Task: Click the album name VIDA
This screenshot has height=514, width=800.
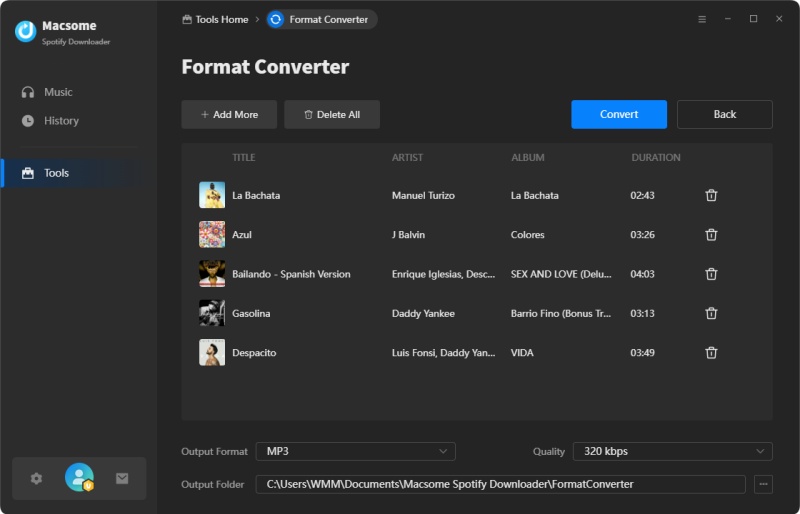Action: [522, 353]
